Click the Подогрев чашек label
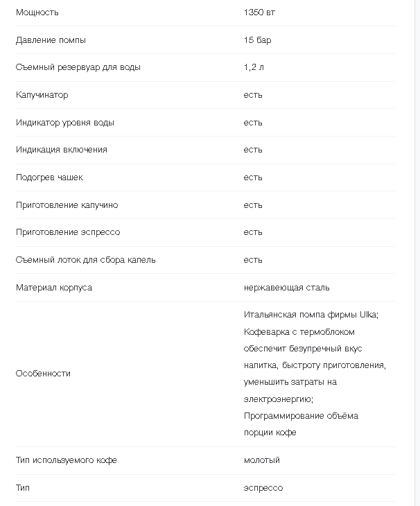 tap(49, 177)
